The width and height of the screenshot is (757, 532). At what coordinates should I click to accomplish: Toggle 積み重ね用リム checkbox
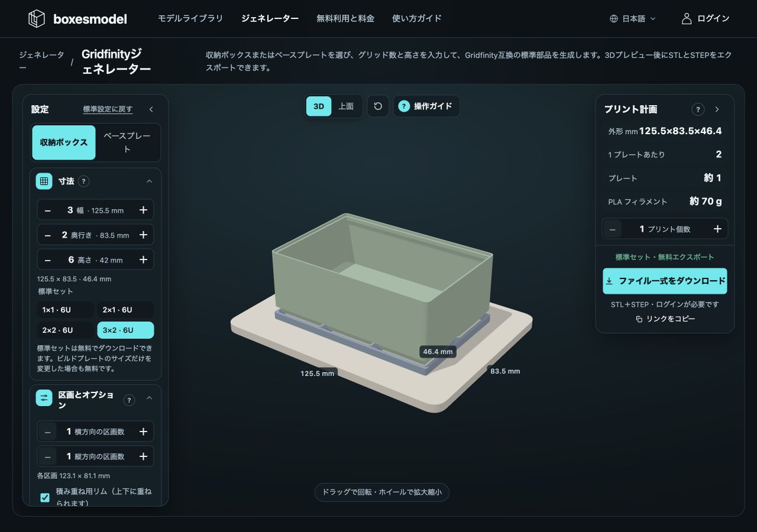(x=45, y=497)
